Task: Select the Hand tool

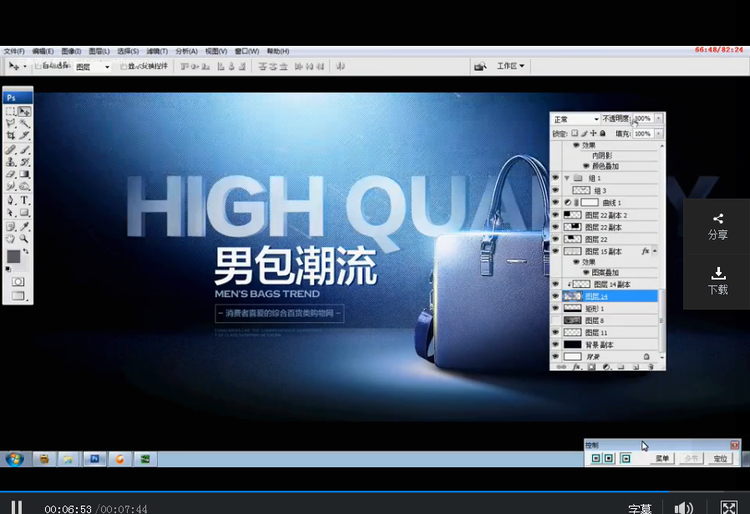Action: [11, 239]
